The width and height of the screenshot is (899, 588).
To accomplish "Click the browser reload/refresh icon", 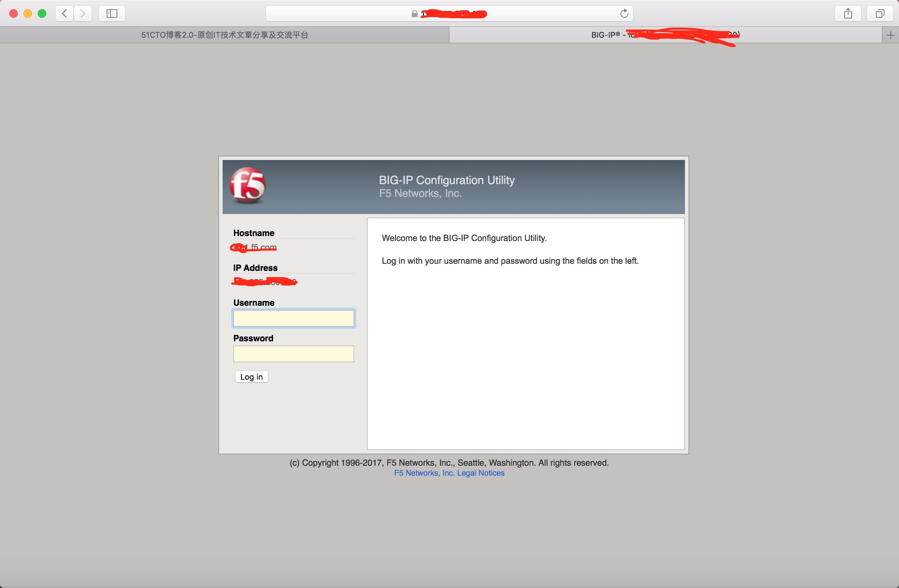I will [x=624, y=12].
